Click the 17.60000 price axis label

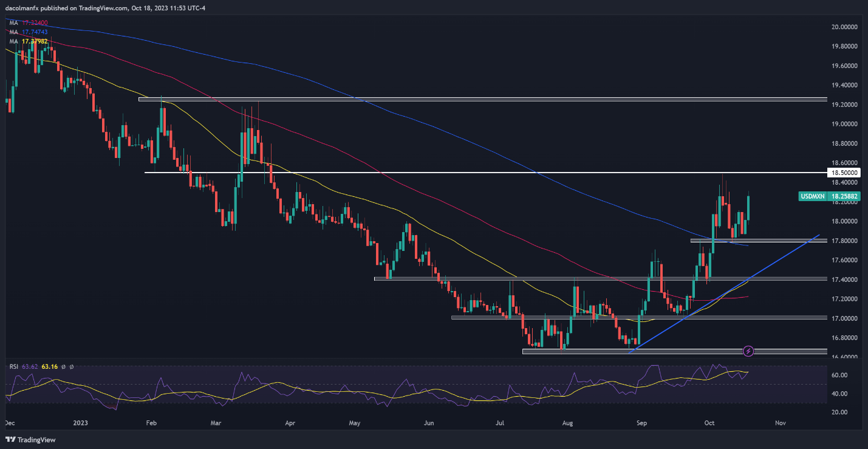coord(846,260)
